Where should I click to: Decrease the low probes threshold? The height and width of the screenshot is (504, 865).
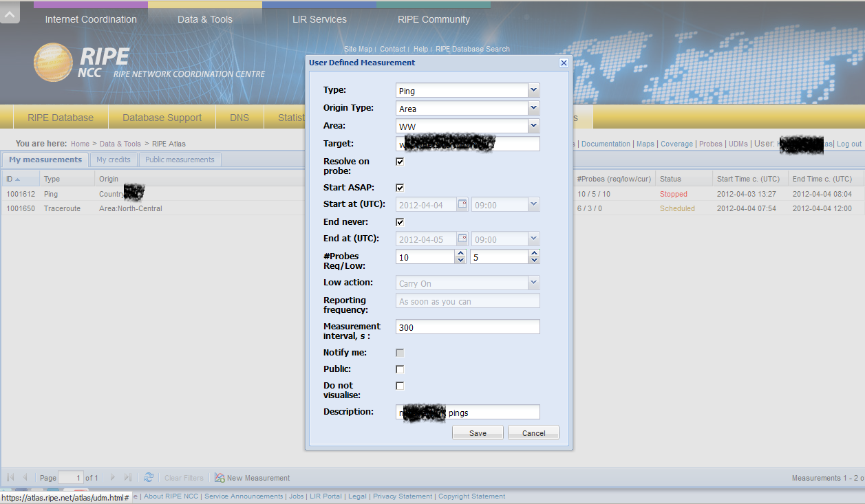pos(534,260)
